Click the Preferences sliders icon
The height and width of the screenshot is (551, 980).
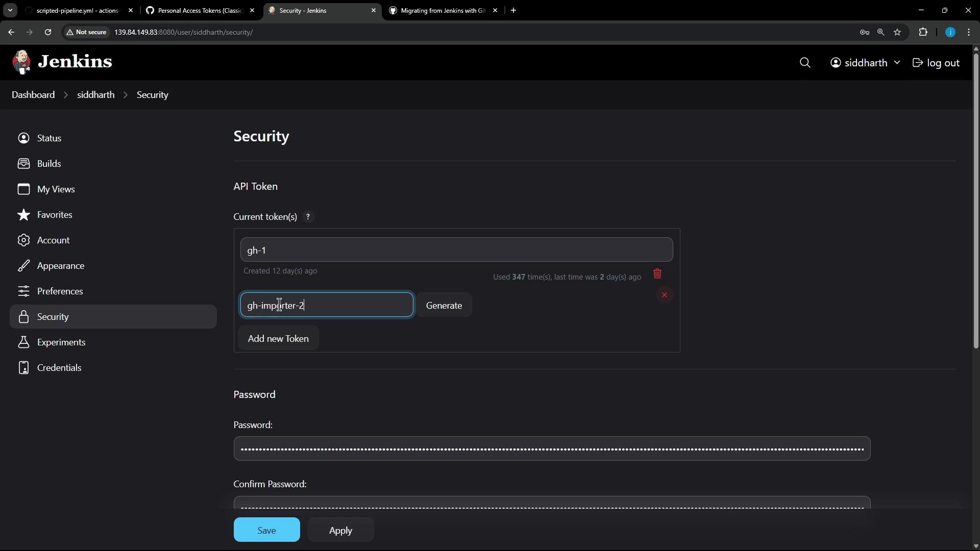(x=23, y=291)
